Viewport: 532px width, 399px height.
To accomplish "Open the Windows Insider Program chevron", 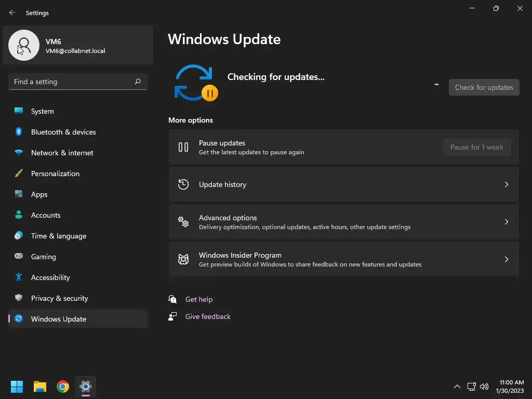I will 506,259.
